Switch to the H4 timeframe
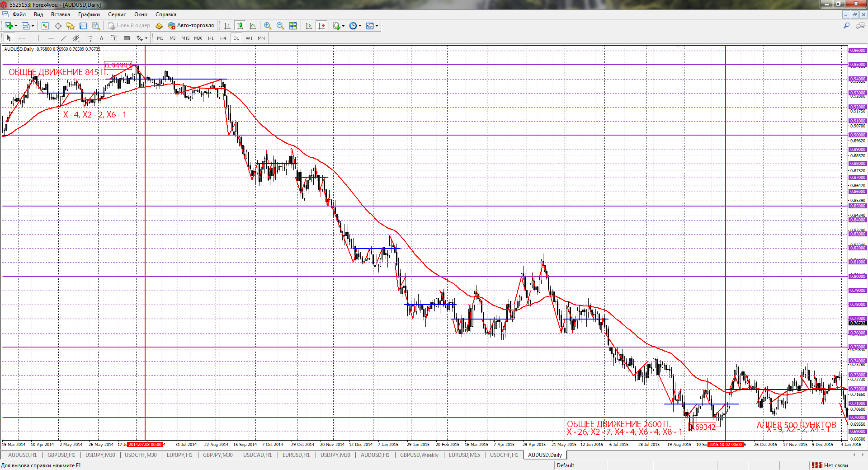Screen dimensions: 868x470 click(x=223, y=38)
